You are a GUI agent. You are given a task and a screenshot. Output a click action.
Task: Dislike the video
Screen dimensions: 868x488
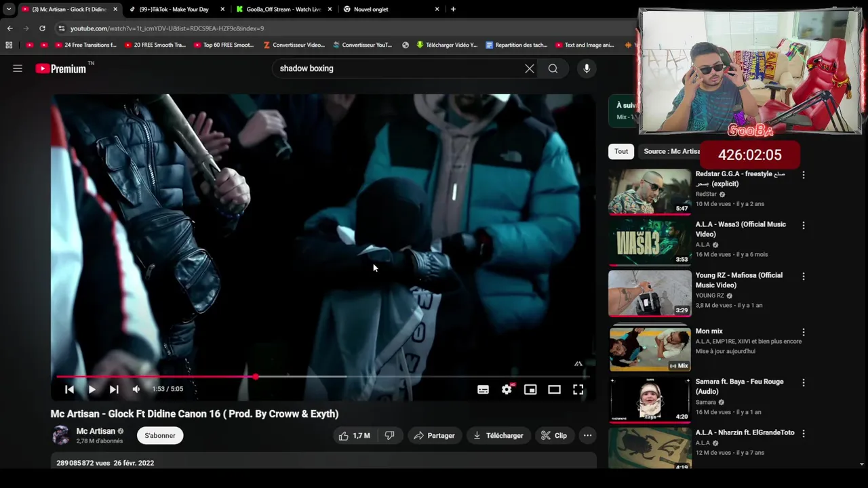click(x=389, y=436)
